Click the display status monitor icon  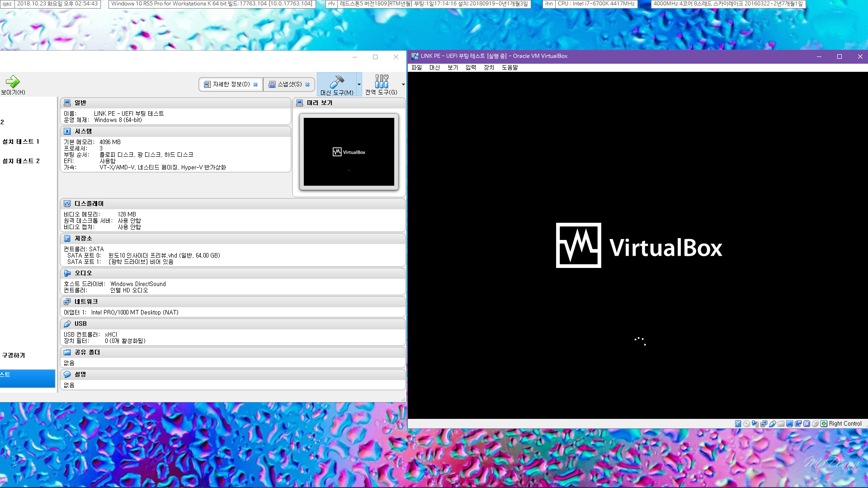tap(789, 423)
